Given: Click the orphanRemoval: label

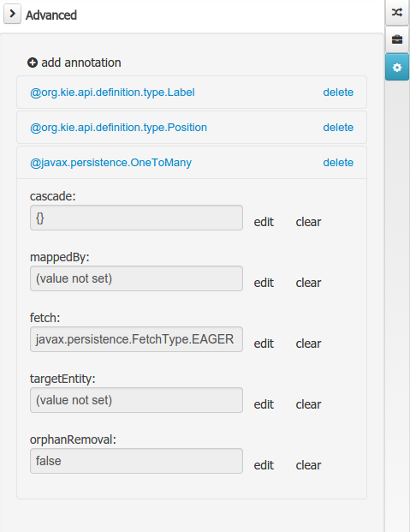Looking at the screenshot, I should tap(73, 439).
